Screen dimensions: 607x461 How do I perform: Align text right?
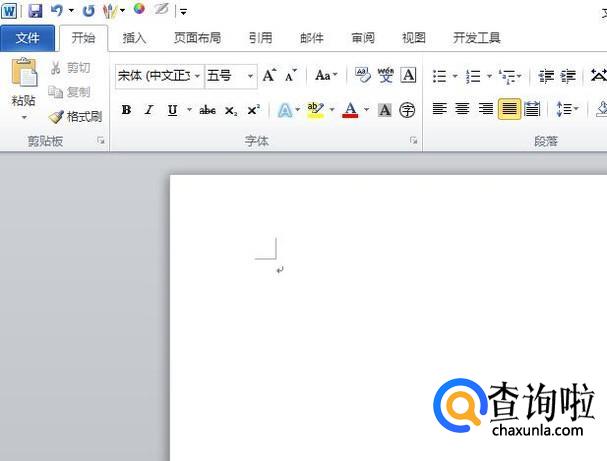[x=485, y=109]
